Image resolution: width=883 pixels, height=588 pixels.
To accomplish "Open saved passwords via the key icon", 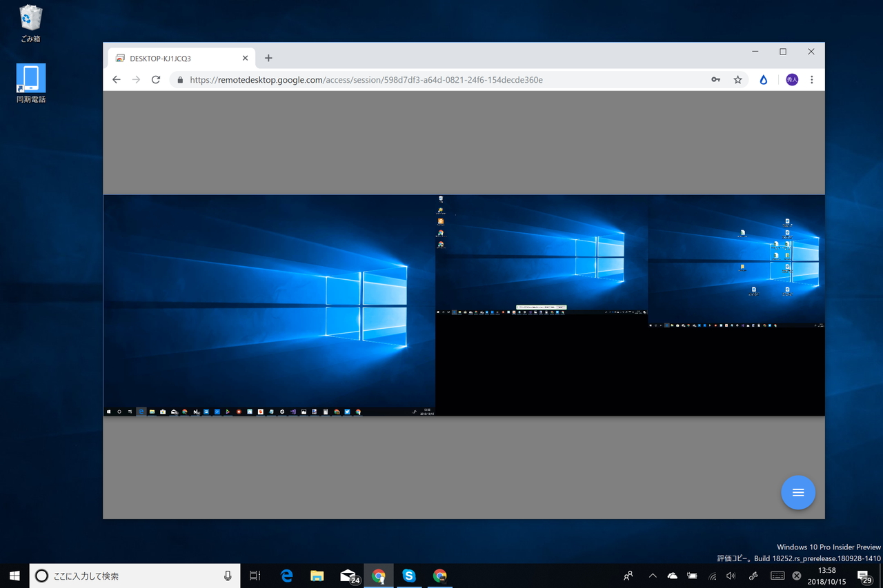I will tap(715, 79).
